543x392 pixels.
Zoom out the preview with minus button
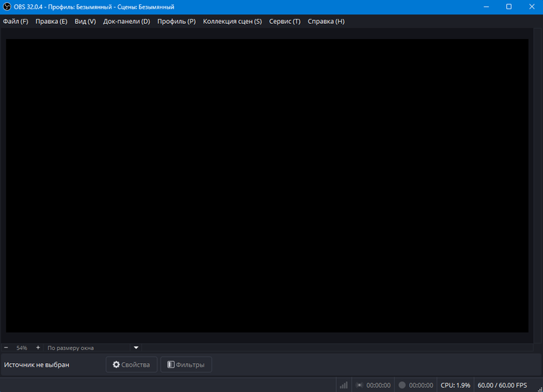(x=6, y=348)
